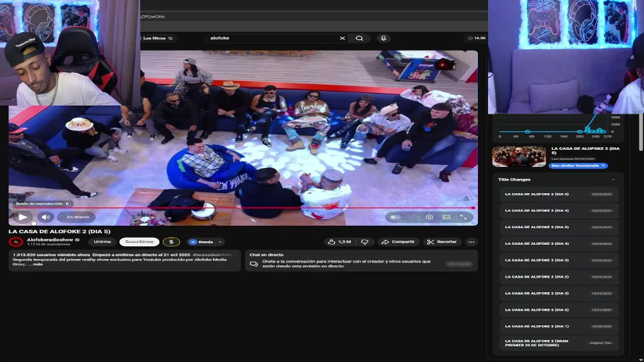Open the three-dot more actions menu

[x=471, y=242]
